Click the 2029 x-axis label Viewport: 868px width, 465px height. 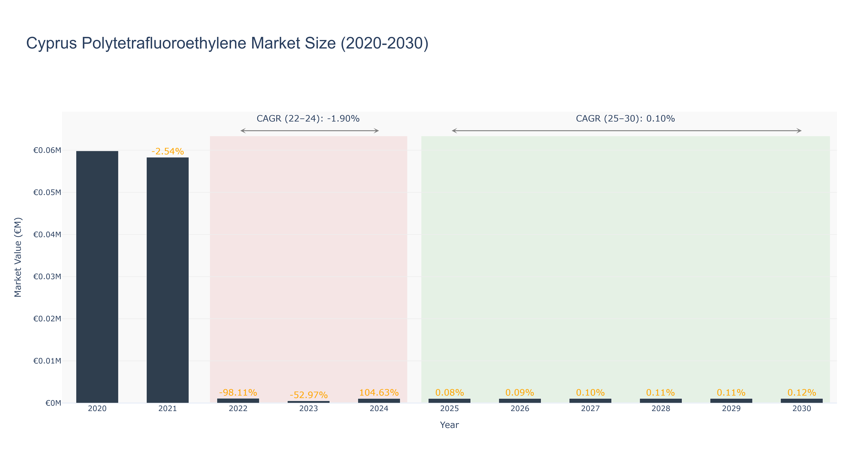[731, 409]
